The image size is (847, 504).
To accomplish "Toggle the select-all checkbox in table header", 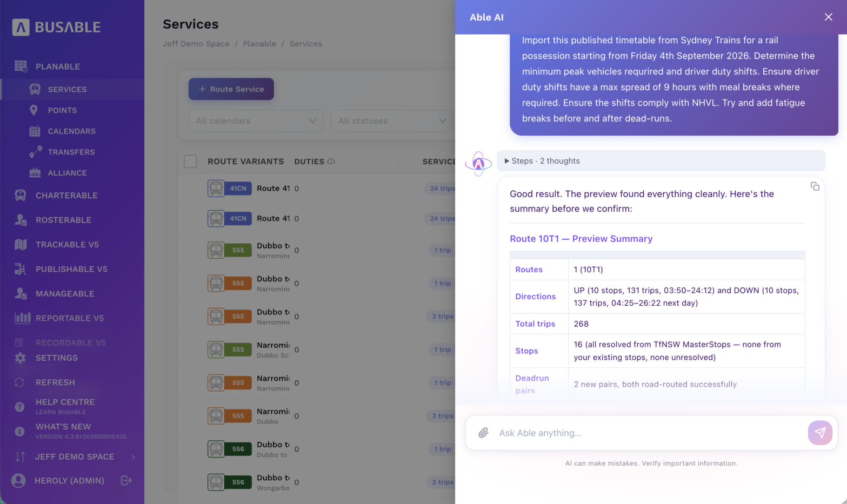I will (190, 162).
